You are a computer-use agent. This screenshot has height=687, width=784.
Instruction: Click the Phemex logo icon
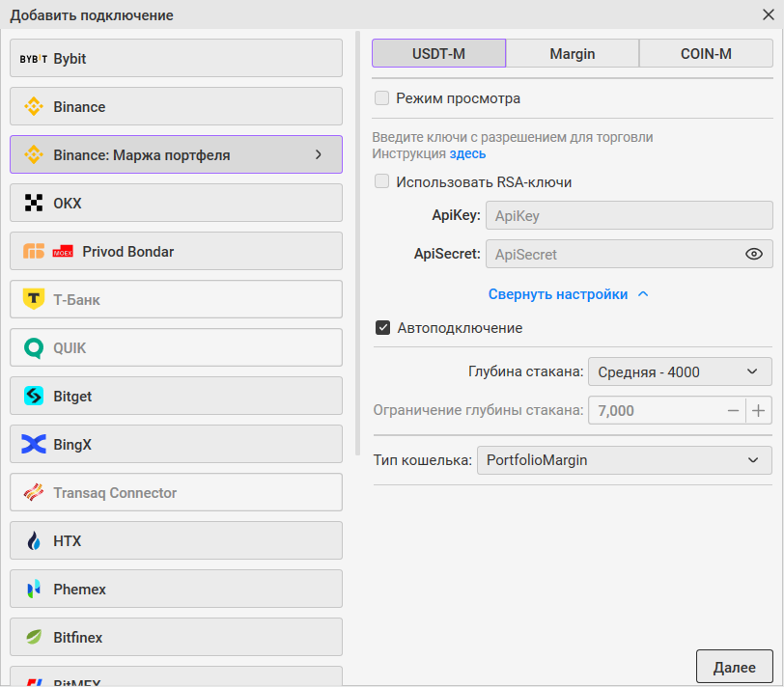(34, 590)
